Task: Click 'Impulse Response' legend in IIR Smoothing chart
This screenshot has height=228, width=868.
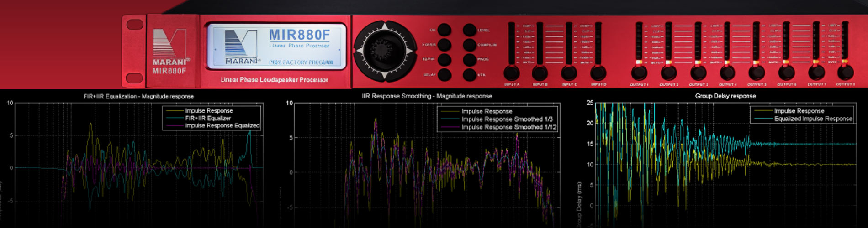Action: point(487,111)
